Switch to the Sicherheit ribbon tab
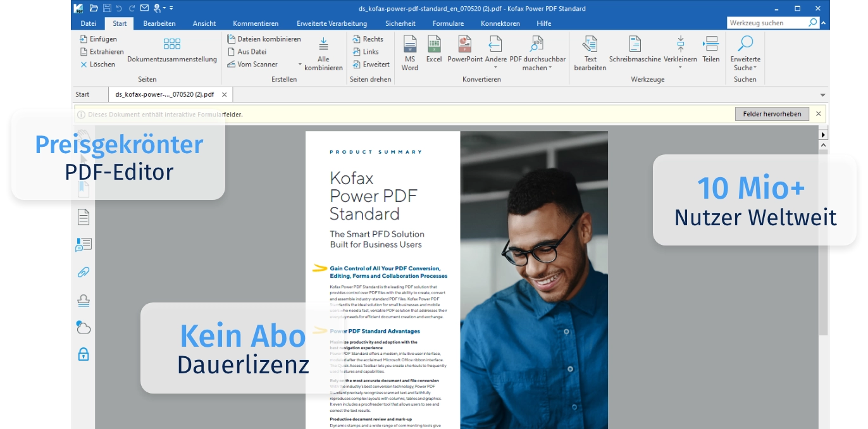This screenshot has width=868, height=429. coord(400,23)
